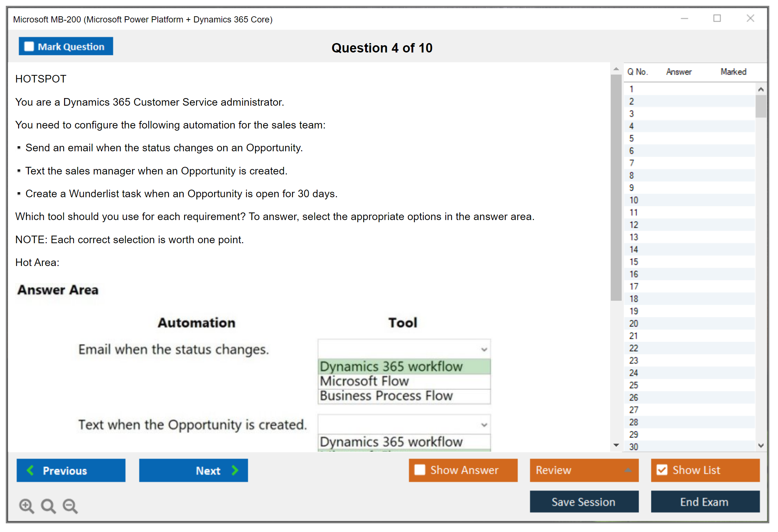Viewport: 778px width, 532px height.
Task: Click the zoom in magnifier icon
Action: coord(26,506)
